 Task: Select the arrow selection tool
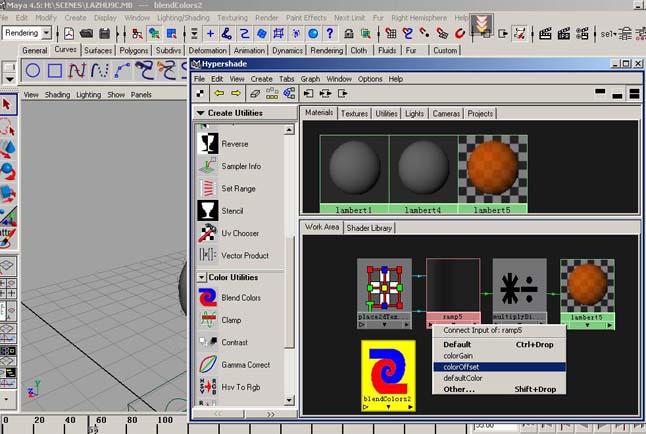(x=7, y=104)
